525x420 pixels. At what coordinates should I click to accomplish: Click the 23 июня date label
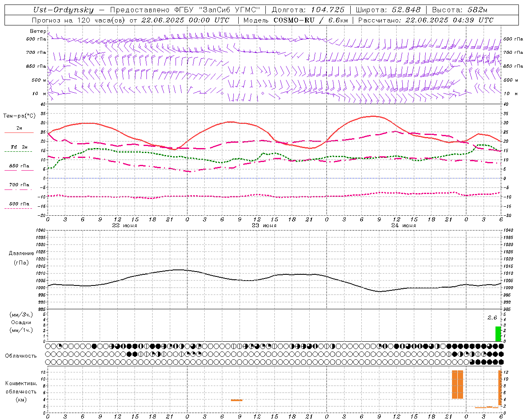point(264,226)
